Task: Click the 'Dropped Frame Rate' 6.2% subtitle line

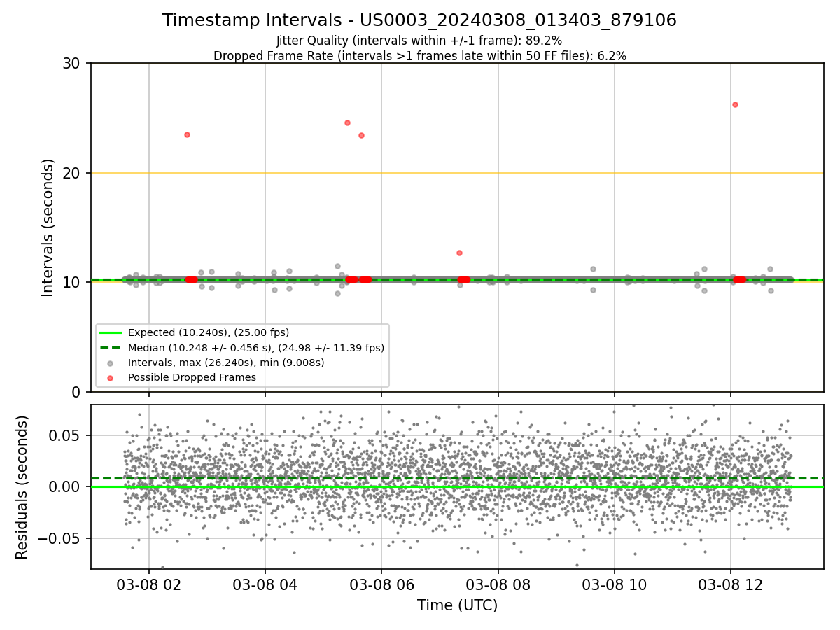Action: pyautogui.click(x=419, y=56)
